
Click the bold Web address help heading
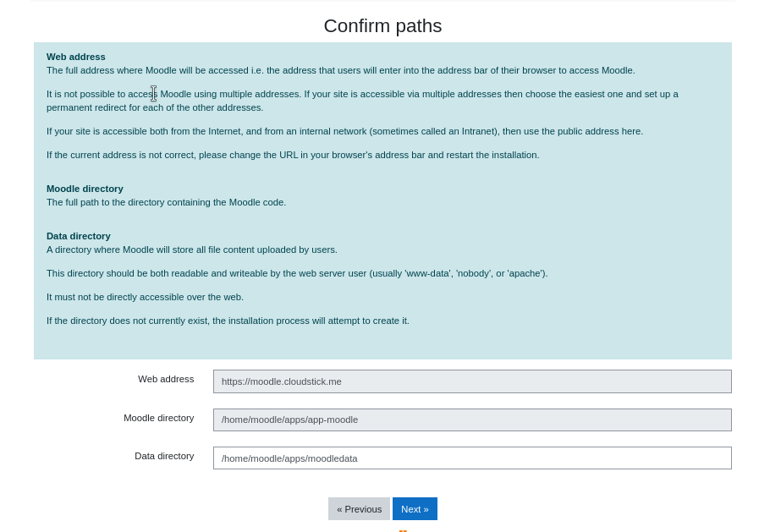(76, 57)
